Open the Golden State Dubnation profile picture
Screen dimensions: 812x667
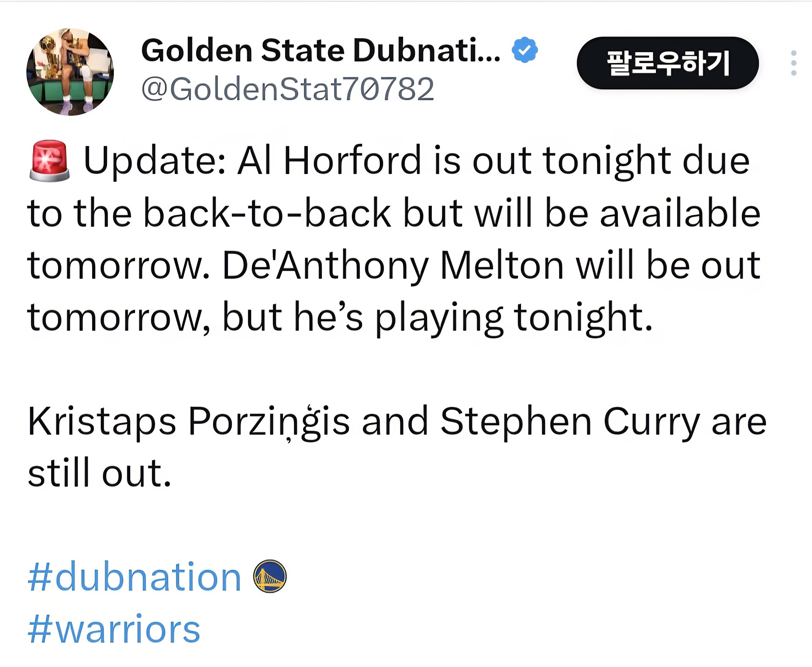(x=70, y=72)
